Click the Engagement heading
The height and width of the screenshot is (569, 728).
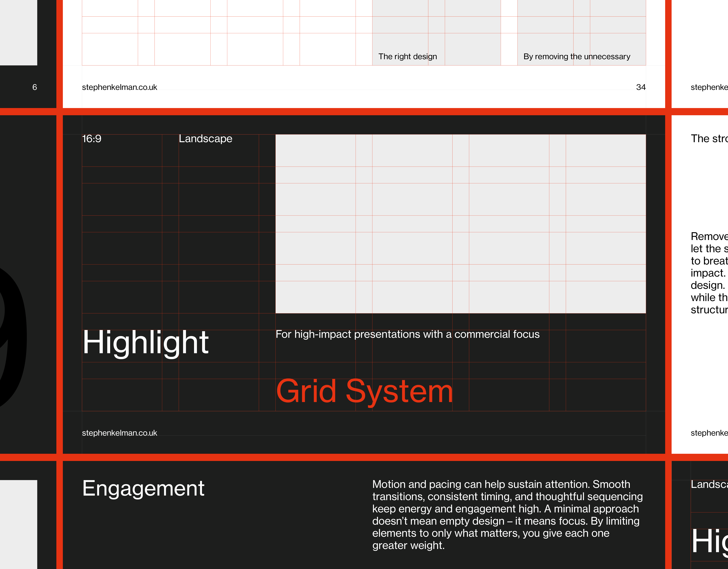(143, 488)
